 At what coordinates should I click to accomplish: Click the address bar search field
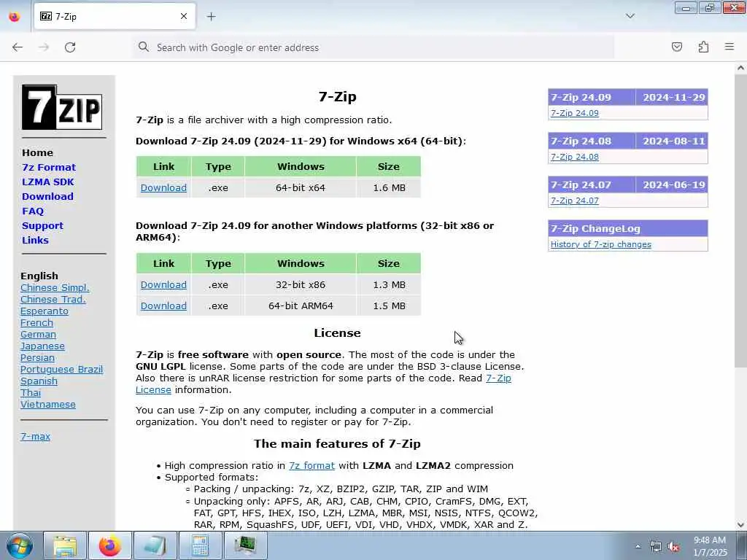(373, 47)
